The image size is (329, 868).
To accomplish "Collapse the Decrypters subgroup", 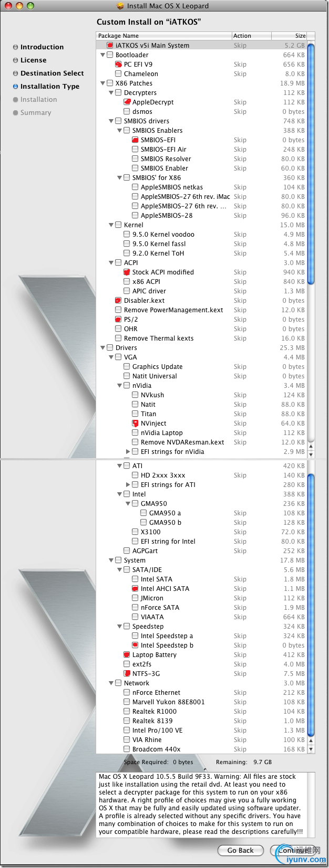I will (111, 93).
